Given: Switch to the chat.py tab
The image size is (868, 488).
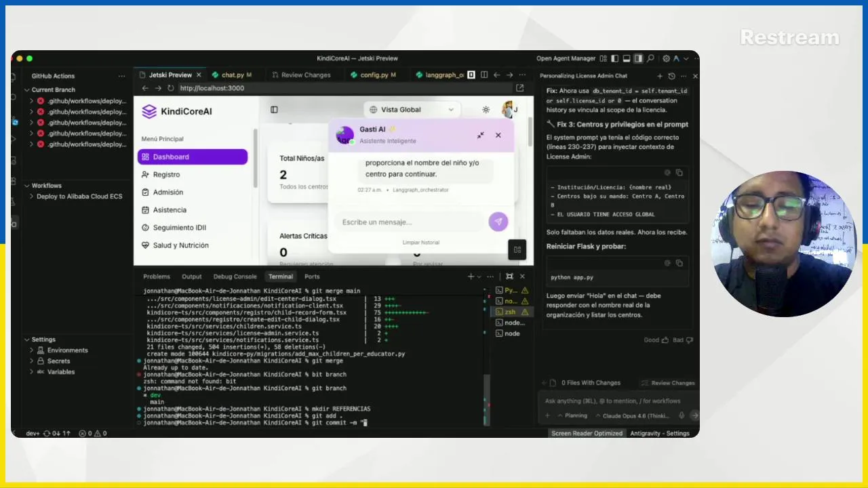Looking at the screenshot, I should [232, 75].
